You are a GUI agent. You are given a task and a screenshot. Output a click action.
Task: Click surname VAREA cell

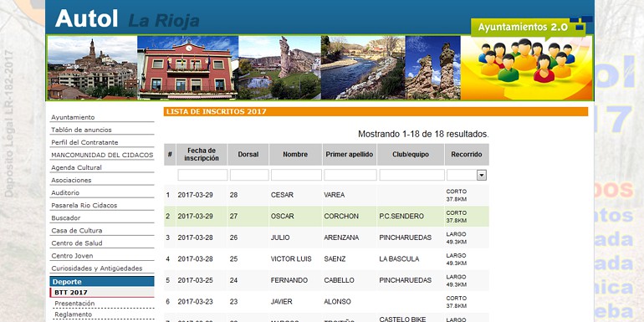point(335,195)
